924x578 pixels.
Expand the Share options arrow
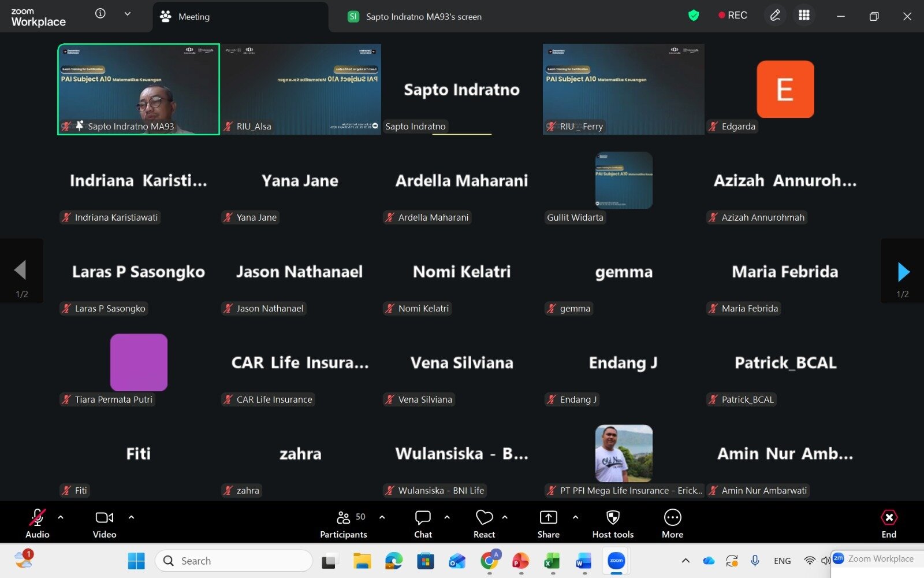click(575, 517)
